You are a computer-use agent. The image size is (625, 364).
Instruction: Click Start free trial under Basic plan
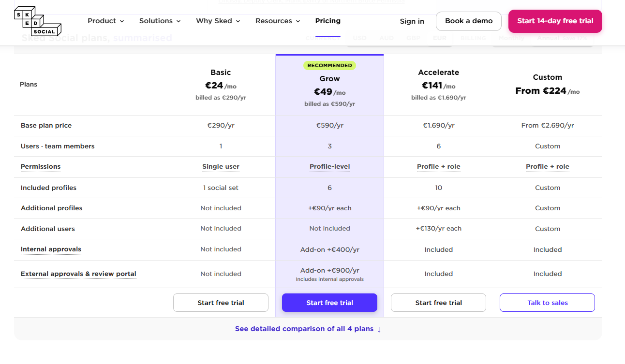pyautogui.click(x=221, y=303)
